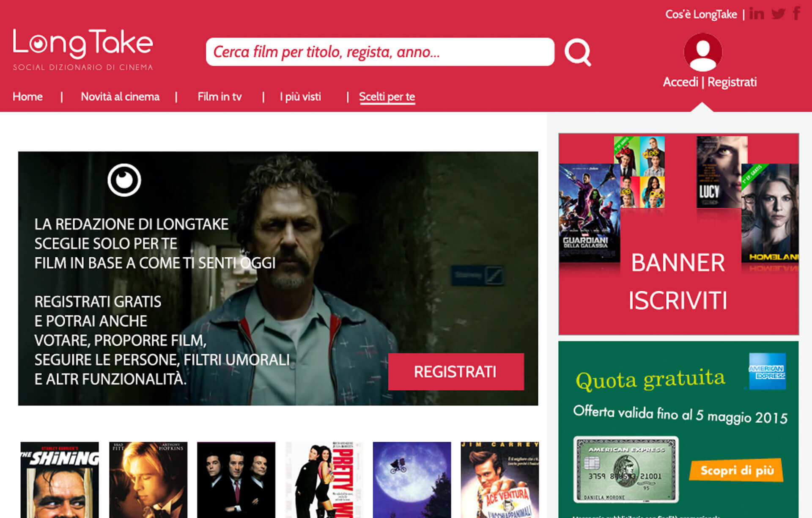Open the Brad Pitt Anthony Hopkins poster
Image resolution: width=812 pixels, height=518 pixels.
click(x=148, y=480)
